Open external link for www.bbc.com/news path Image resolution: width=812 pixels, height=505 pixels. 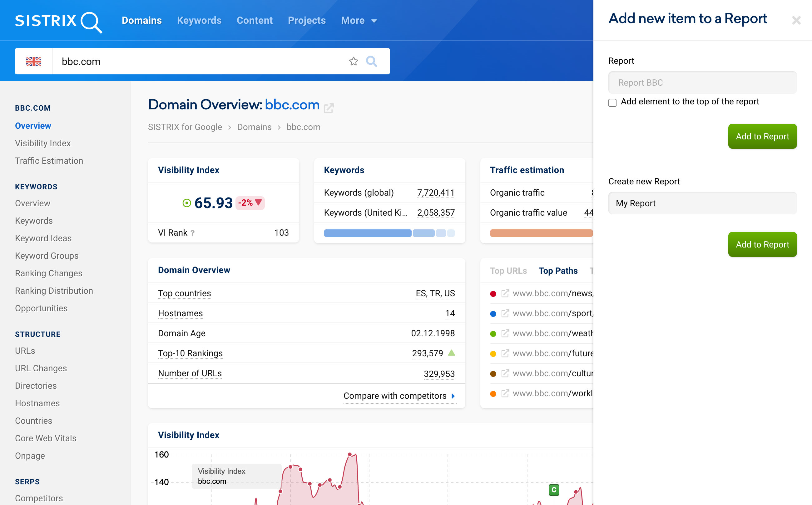[505, 293]
